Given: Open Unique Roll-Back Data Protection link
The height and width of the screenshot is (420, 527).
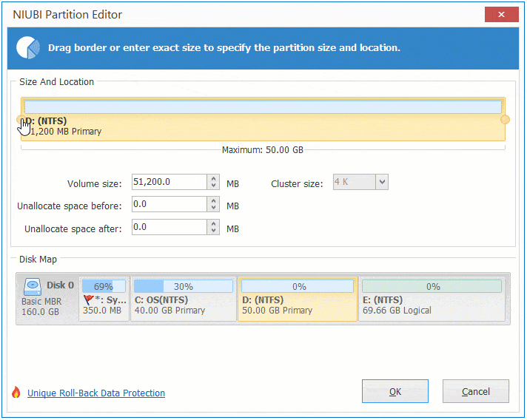Looking at the screenshot, I should click(96, 393).
